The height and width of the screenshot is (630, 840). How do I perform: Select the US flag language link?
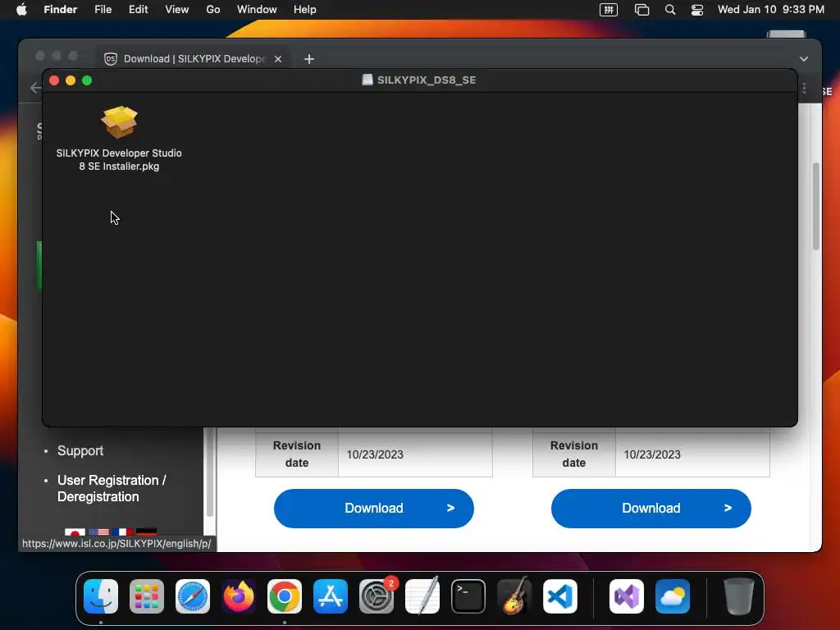pyautogui.click(x=98, y=532)
